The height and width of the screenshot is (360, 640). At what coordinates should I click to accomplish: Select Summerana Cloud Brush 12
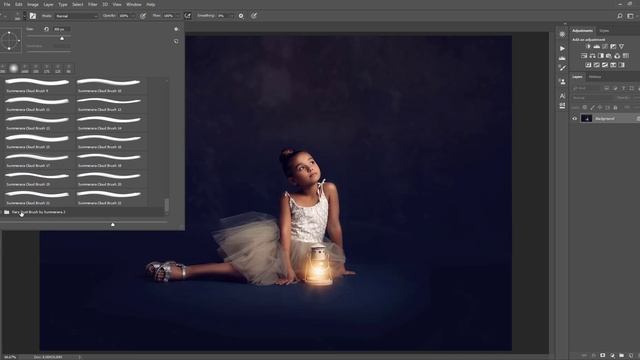tap(109, 104)
